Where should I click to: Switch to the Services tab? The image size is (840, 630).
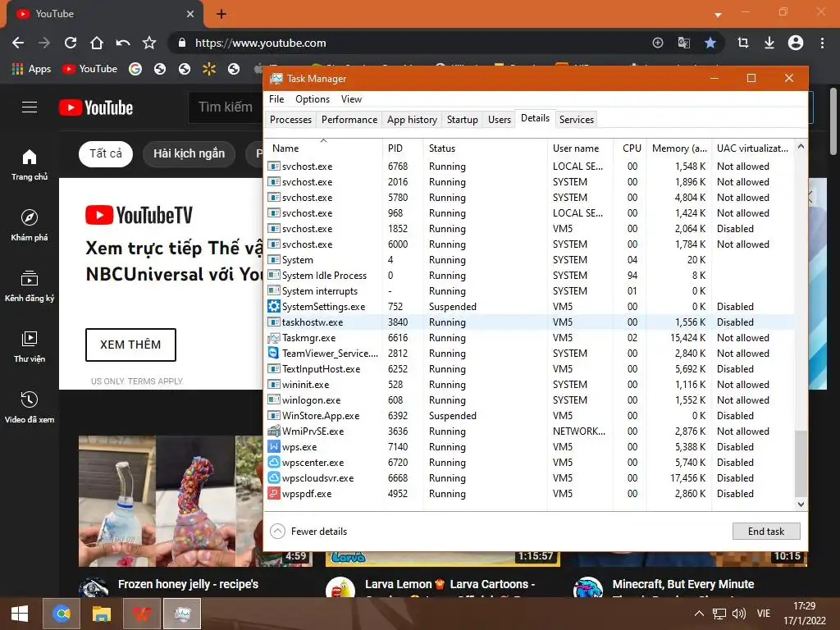click(577, 120)
